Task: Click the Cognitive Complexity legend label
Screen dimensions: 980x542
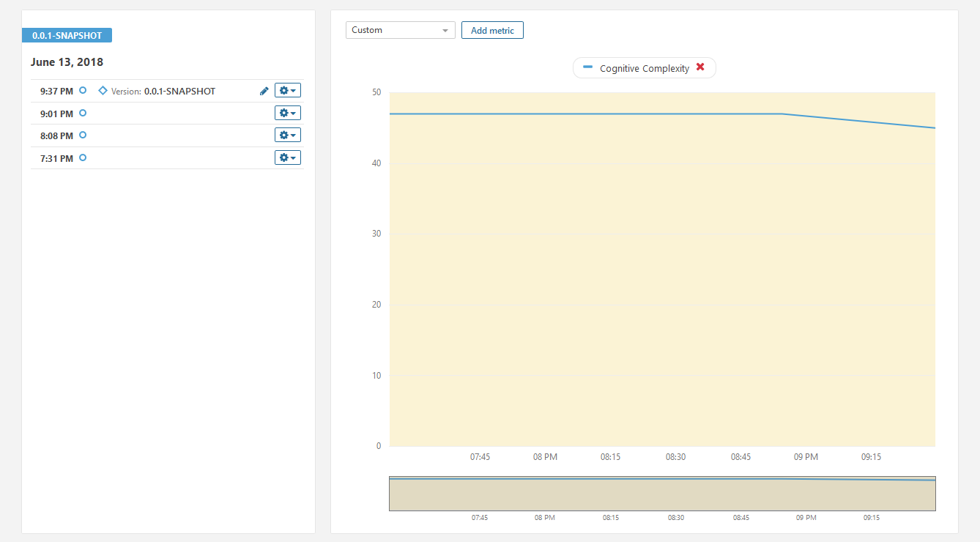Action: 644,68
